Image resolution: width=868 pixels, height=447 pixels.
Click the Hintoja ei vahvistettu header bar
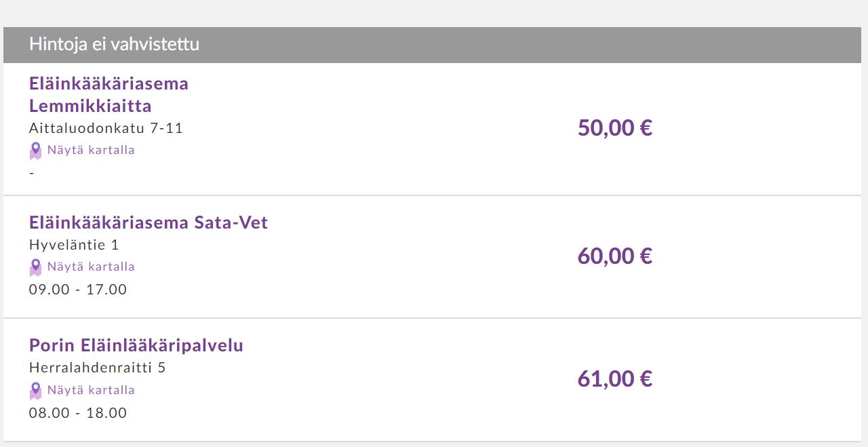[x=432, y=45]
